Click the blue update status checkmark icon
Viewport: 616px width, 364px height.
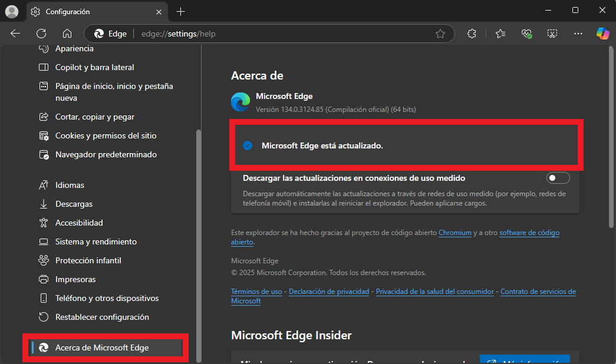click(x=248, y=145)
